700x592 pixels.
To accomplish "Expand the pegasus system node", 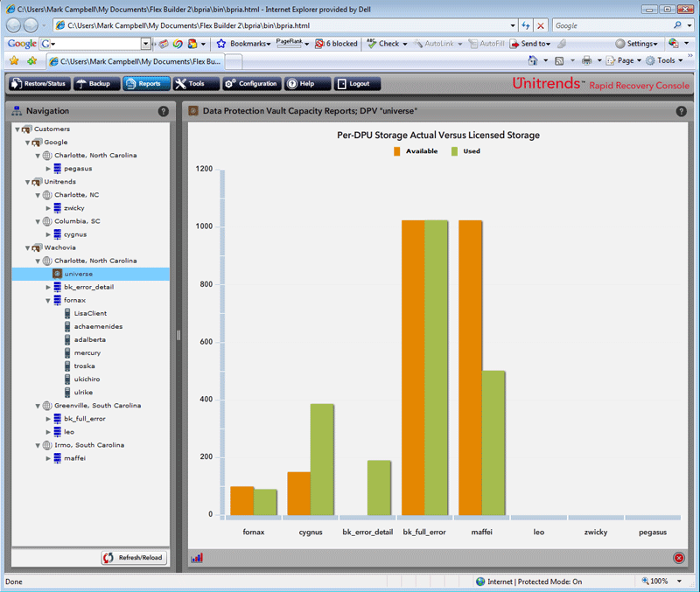I will coord(48,169).
